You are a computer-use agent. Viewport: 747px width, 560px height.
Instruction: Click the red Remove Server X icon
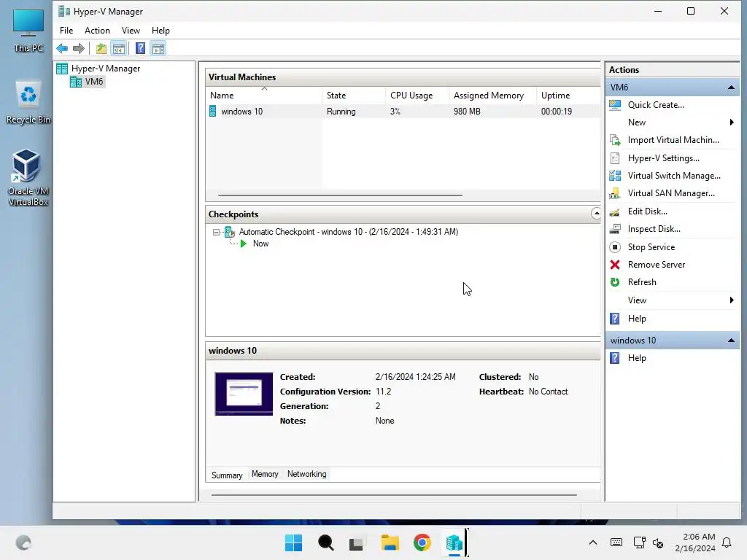[615, 265]
